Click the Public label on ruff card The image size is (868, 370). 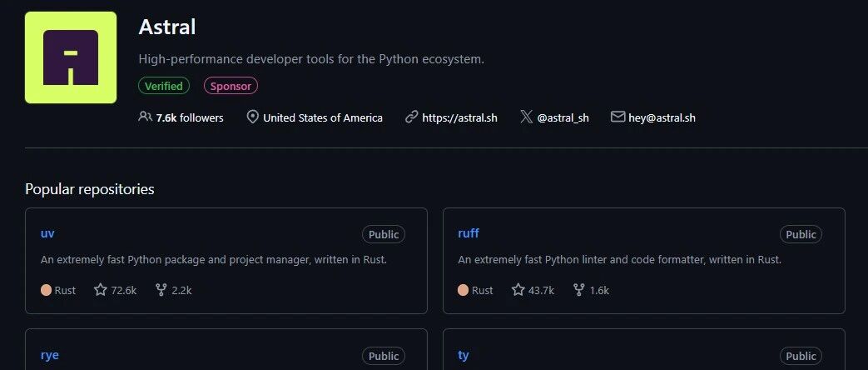point(801,234)
